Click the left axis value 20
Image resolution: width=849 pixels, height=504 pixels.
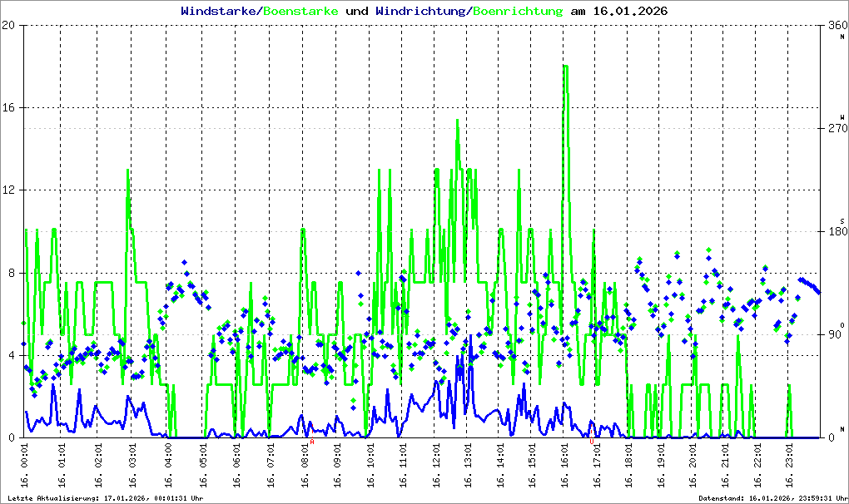(8, 25)
